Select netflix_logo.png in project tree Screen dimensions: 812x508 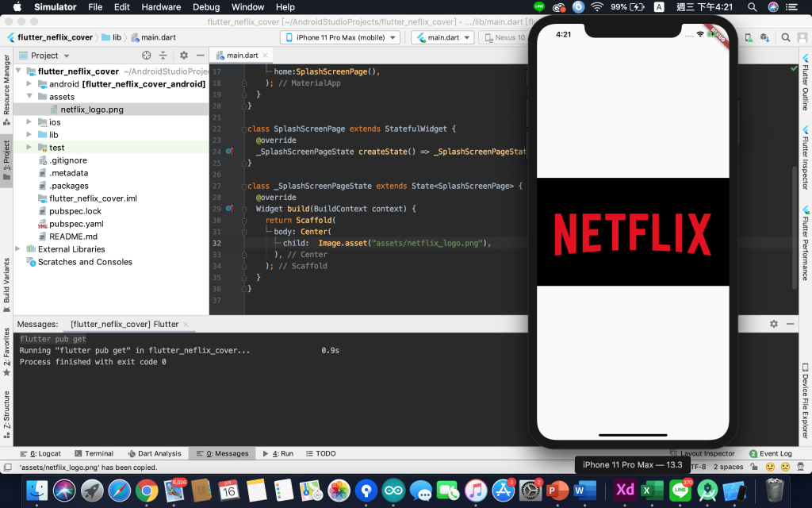92,110
